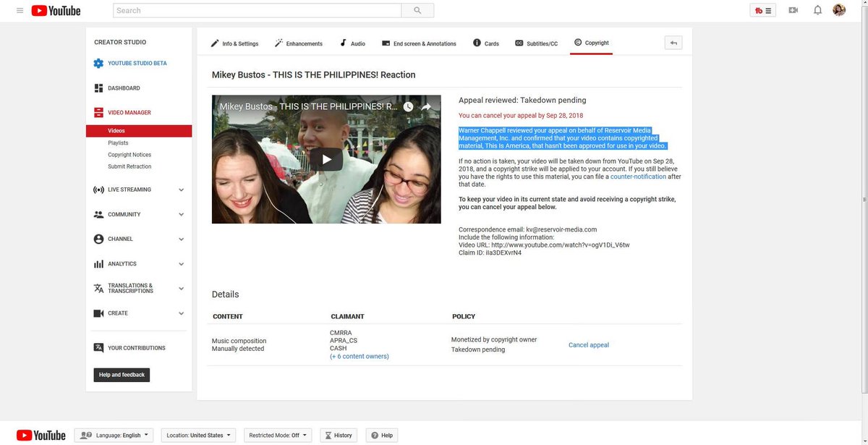Click the Community people icon
Viewport: 868px width, 445px height.
98,215
